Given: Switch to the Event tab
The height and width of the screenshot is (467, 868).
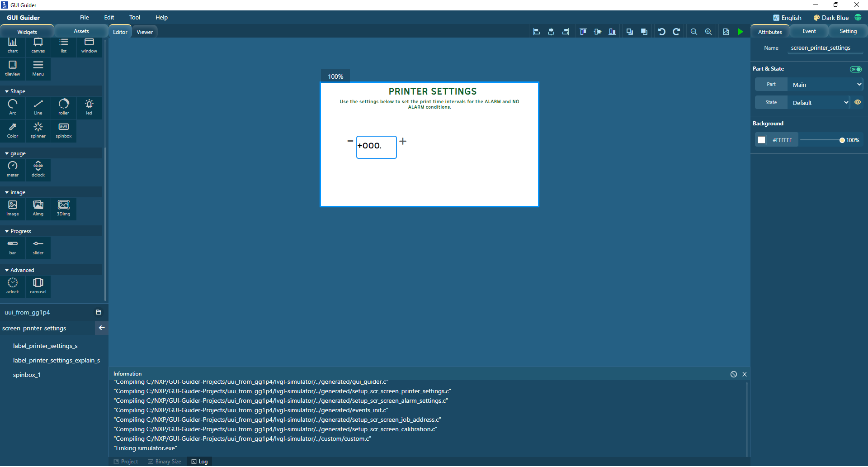Looking at the screenshot, I should (x=809, y=31).
